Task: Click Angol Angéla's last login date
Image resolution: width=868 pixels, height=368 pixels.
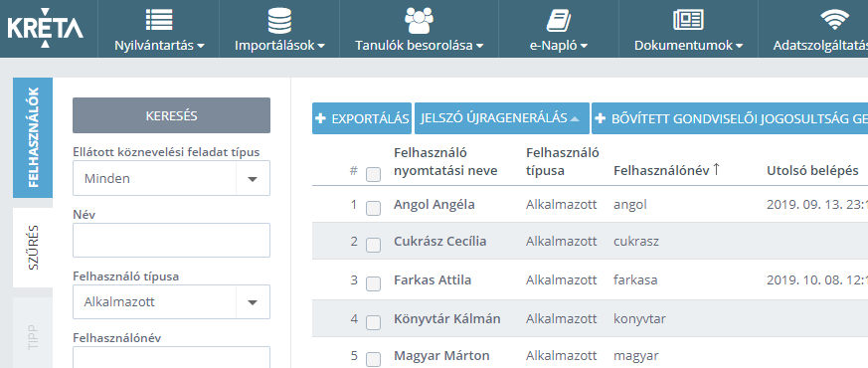Action: point(817,204)
